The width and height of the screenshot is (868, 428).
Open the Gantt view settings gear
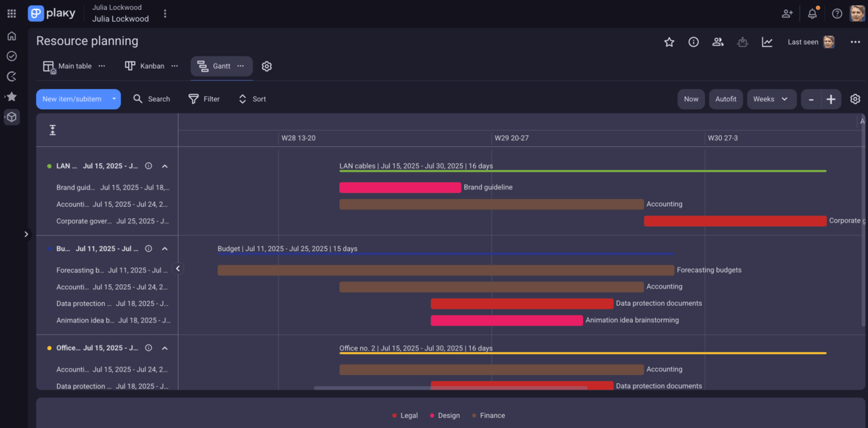pos(266,66)
